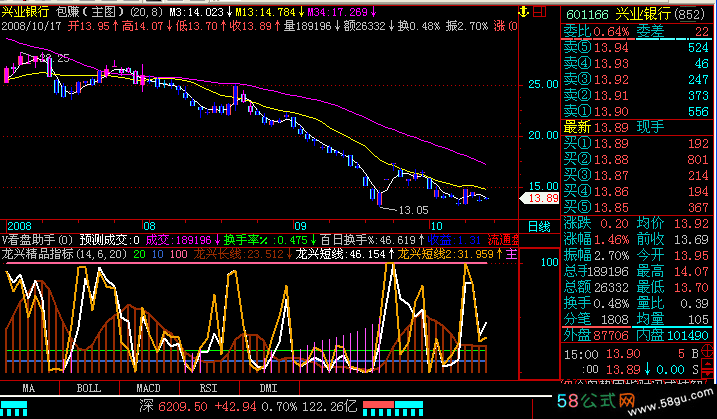Select the 买③ 13.87 order row
The height and width of the screenshot is (419, 717).
(636, 176)
